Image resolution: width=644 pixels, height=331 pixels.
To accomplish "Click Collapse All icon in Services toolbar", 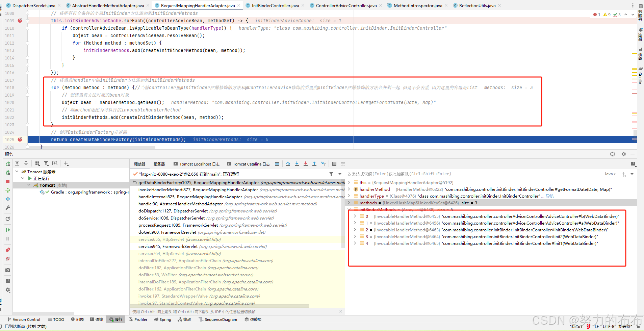I will tap(26, 163).
